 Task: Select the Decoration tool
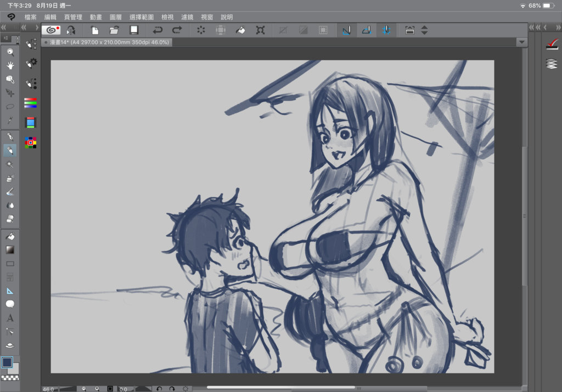(10, 178)
